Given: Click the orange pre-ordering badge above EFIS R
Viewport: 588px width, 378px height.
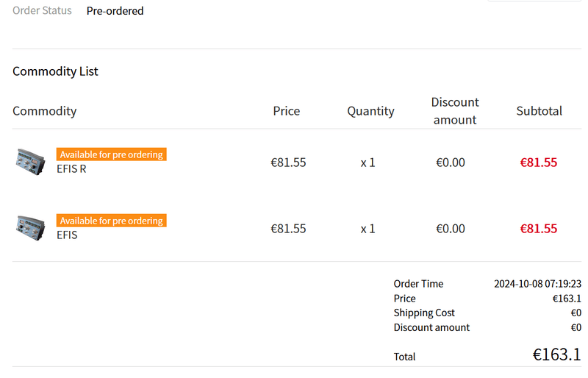Looking at the screenshot, I should (x=112, y=154).
